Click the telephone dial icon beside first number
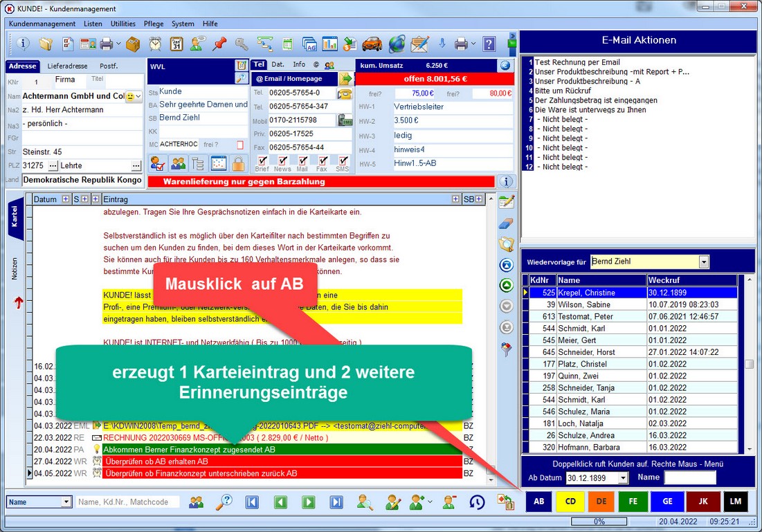The width and height of the screenshot is (762, 532). click(344, 93)
